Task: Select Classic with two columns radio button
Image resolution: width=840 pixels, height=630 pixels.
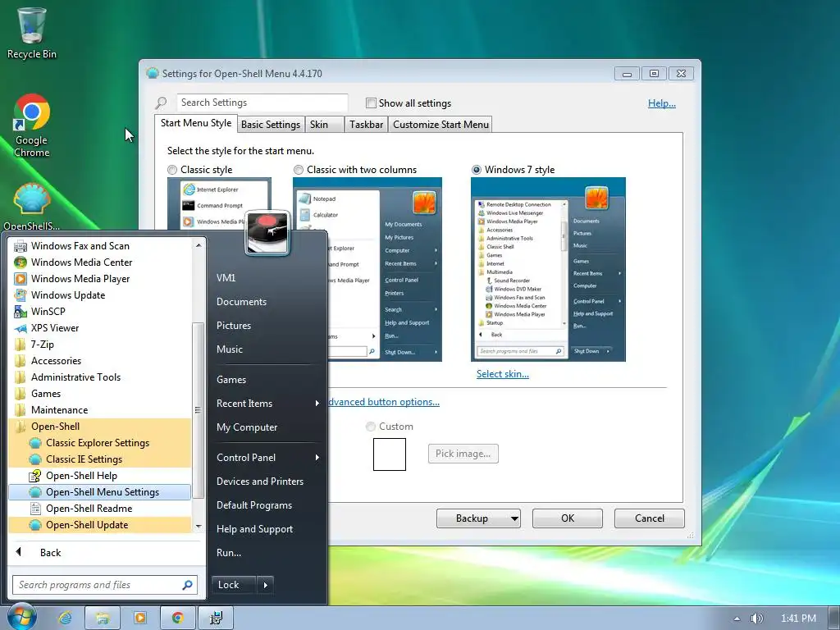Action: pos(299,170)
